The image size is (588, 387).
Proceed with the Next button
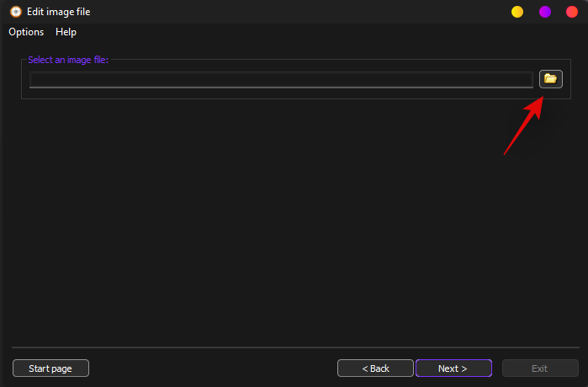pos(453,368)
